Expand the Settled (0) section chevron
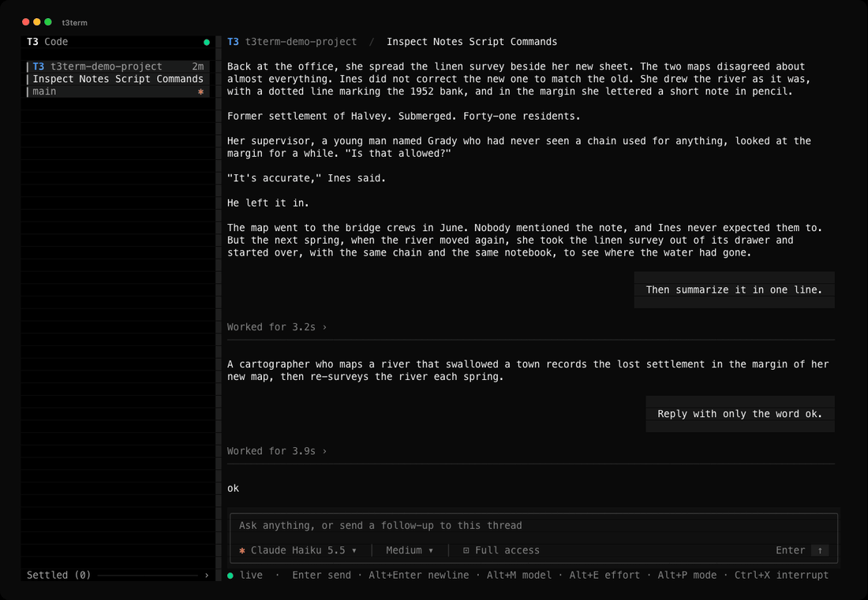This screenshot has height=600, width=868. pos(207,575)
